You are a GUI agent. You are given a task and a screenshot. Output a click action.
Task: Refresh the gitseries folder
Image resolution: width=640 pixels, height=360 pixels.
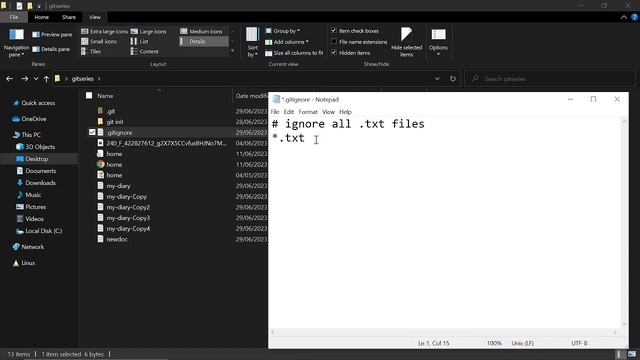[x=453, y=79]
